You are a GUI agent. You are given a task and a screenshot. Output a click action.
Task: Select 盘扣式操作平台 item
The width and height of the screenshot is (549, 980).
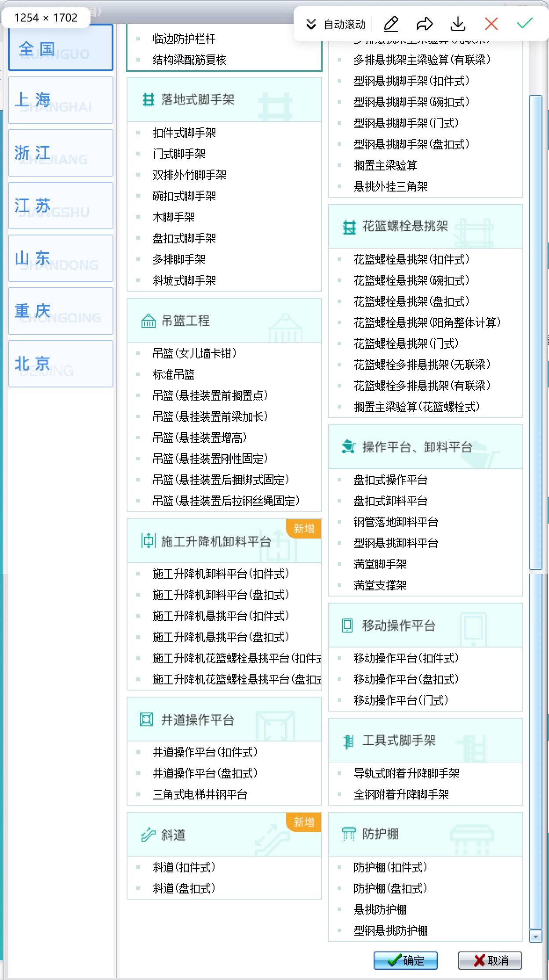[391, 480]
